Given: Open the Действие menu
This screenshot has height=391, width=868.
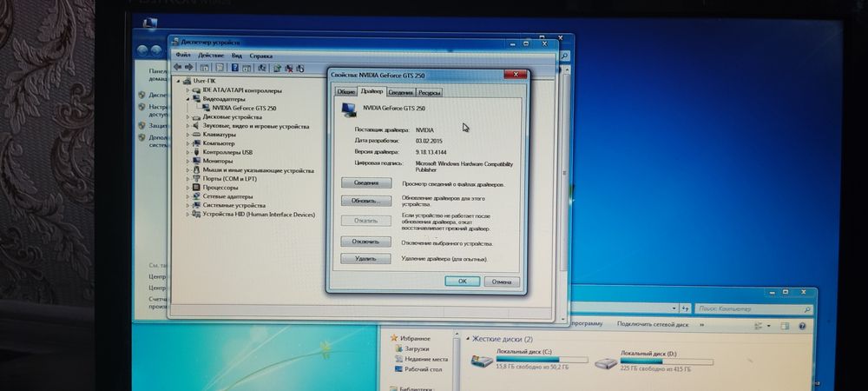Looking at the screenshot, I should (x=211, y=56).
